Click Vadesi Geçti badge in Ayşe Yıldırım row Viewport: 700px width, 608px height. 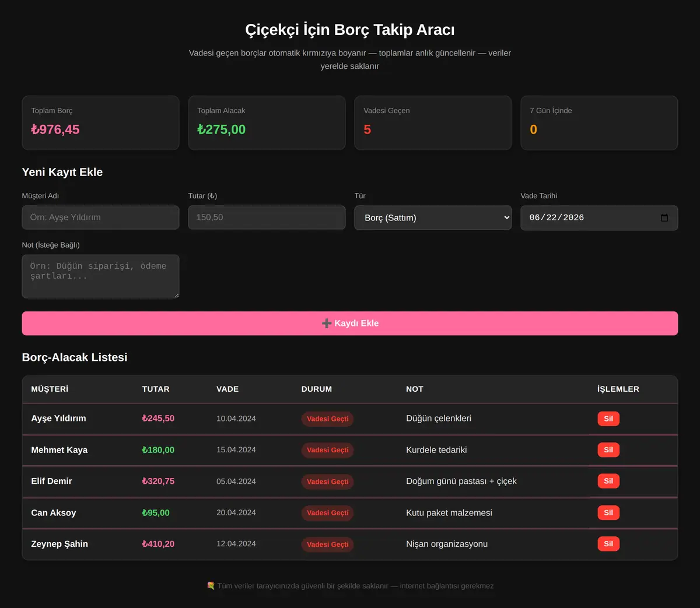[x=328, y=419]
